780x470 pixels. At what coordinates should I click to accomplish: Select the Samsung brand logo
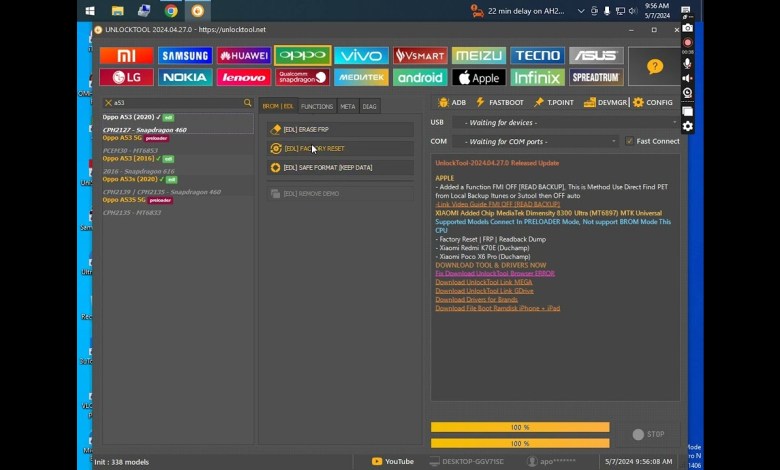click(x=184, y=56)
